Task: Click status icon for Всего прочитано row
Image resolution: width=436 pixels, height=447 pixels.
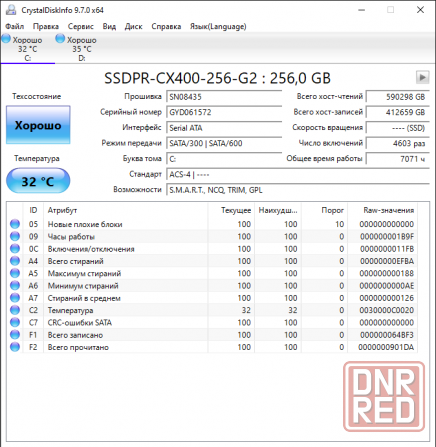Action: point(15,347)
